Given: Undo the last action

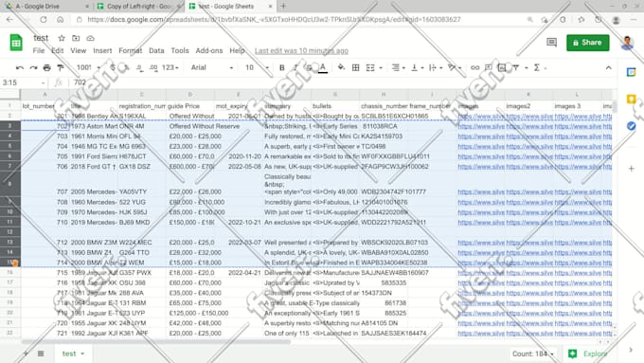Looking at the screenshot, I should (20, 68).
